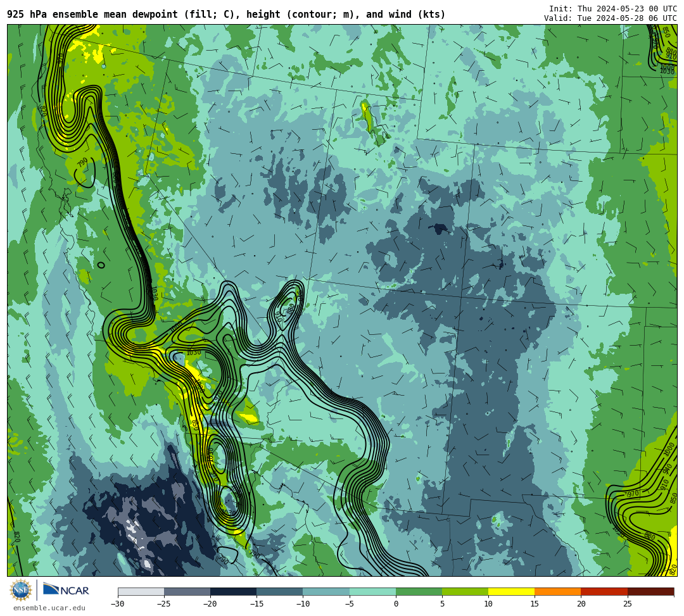Click the -20 colorbar tick label

pyautogui.click(x=210, y=604)
